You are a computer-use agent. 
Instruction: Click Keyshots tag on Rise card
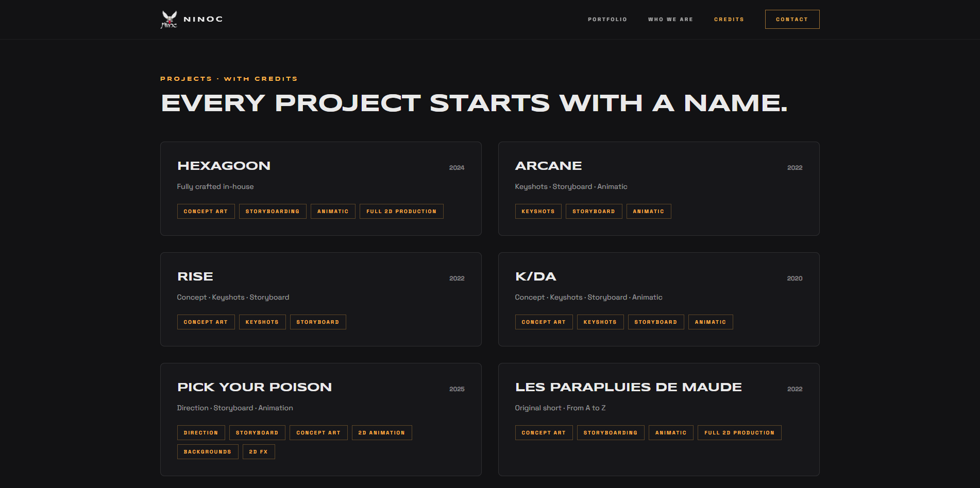[262, 322]
